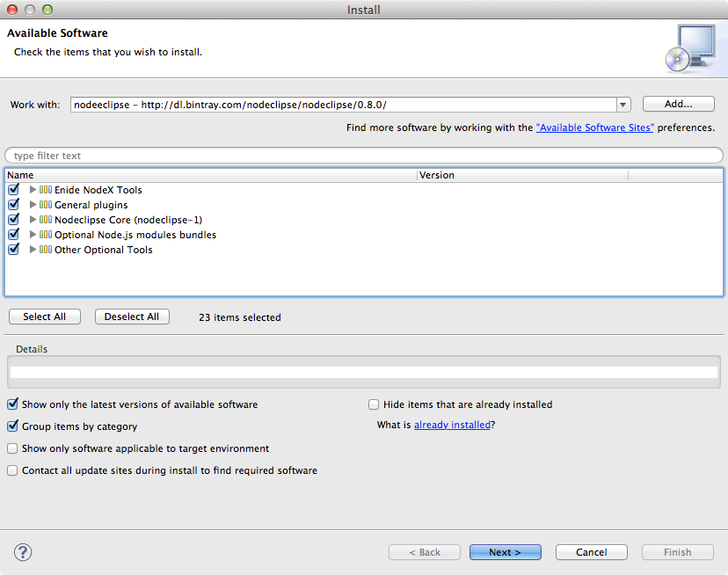
Task: Enable Contact all update sites during install
Action: (12, 470)
